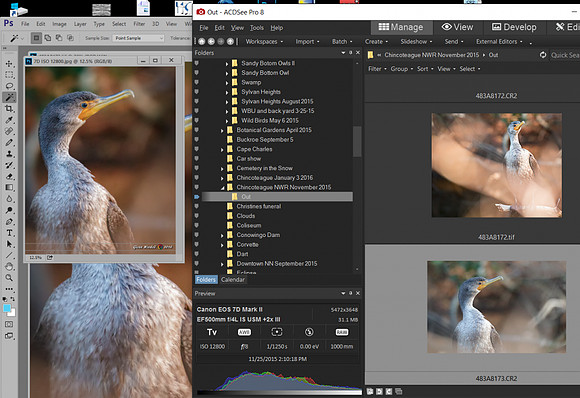Viewport: 580px width, 398px height.
Task: Click the Photoshop Ps application logo
Action: click(x=9, y=24)
